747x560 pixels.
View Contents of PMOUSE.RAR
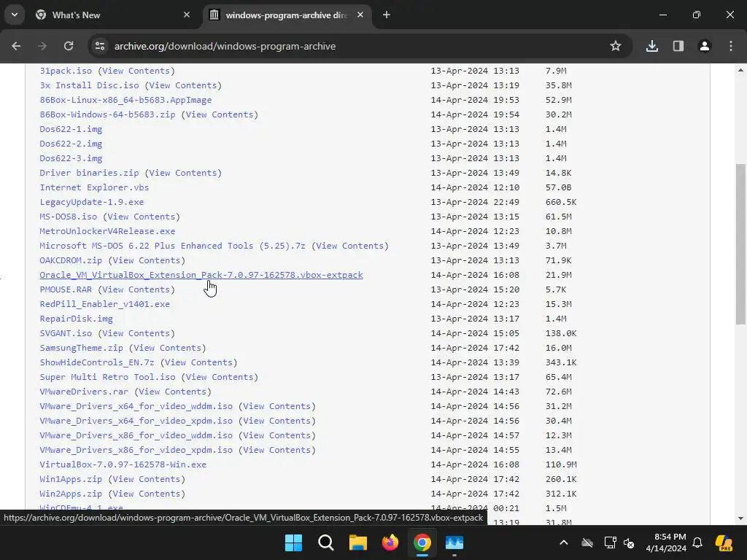click(136, 289)
